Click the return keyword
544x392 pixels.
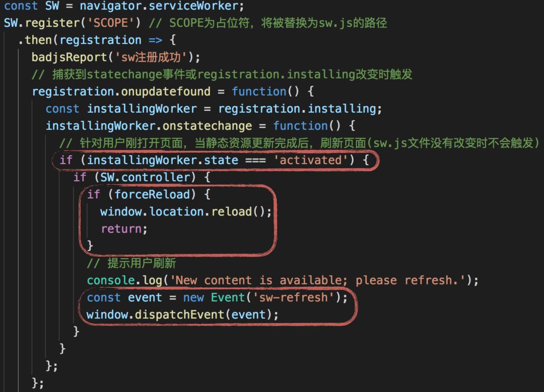point(121,229)
